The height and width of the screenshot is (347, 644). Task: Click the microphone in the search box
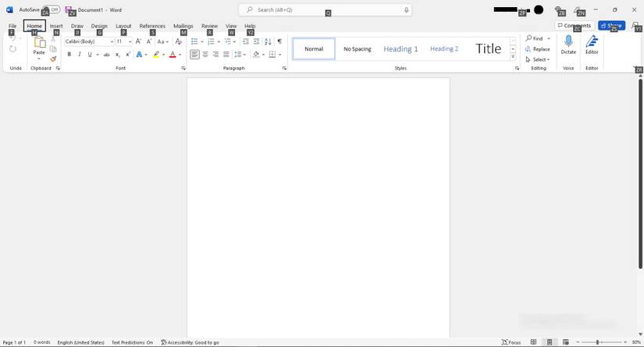(x=406, y=10)
